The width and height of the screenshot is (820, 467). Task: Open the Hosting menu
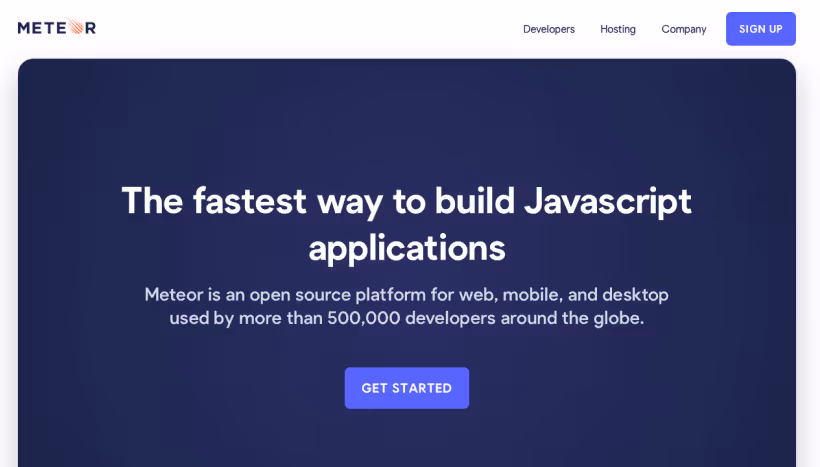pyautogui.click(x=618, y=29)
